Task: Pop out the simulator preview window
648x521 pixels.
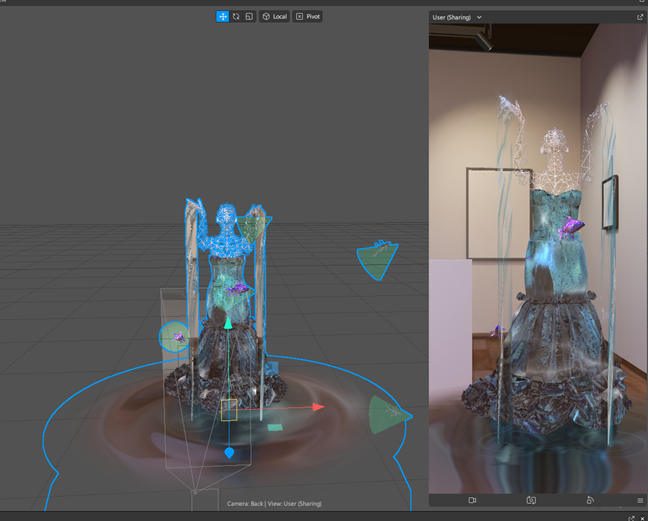Action: (640, 17)
